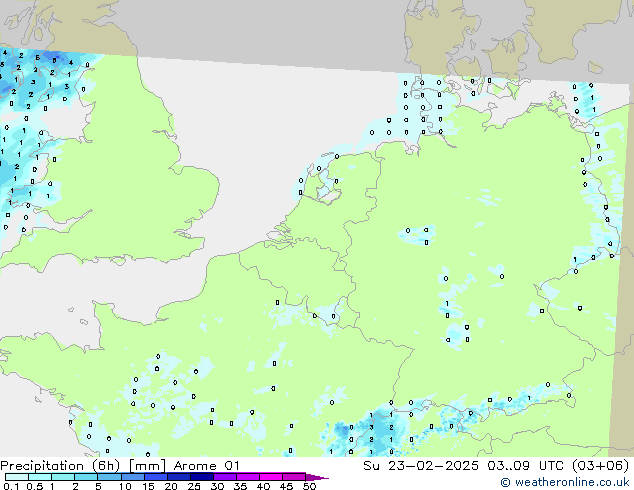Choose the 15–20 mm legend swatch
The width and height of the screenshot is (634, 490).
pos(156,477)
